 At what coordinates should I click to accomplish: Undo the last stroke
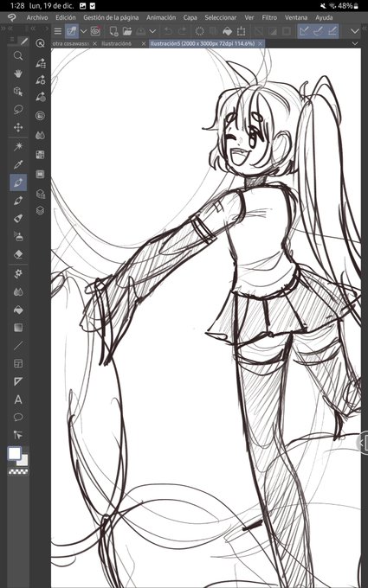coord(169,31)
